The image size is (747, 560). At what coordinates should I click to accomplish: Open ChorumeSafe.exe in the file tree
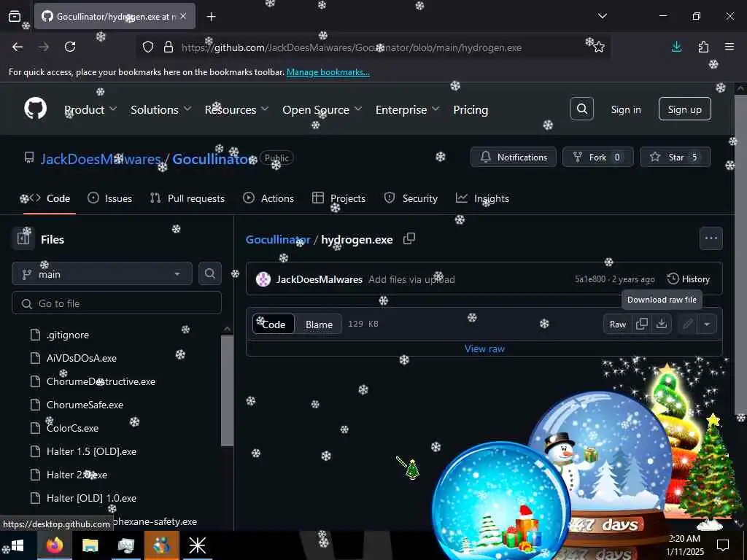[x=85, y=405]
